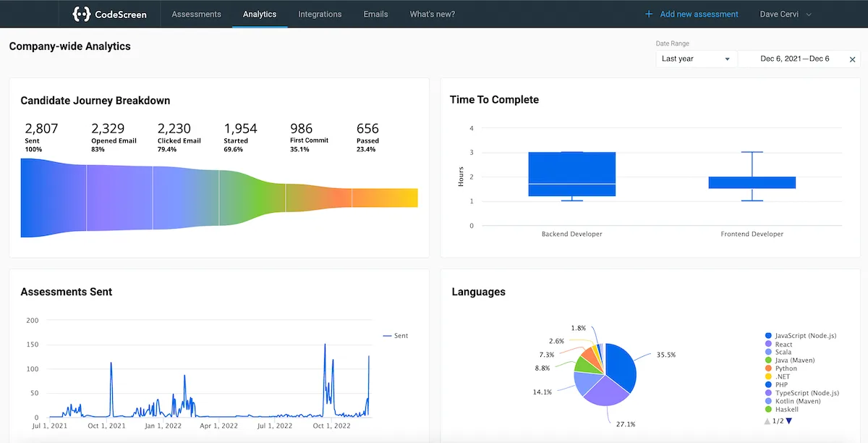The image size is (868, 443).
Task: Click the date field Dec 6, 2021—Dec 6
Action: click(x=794, y=59)
